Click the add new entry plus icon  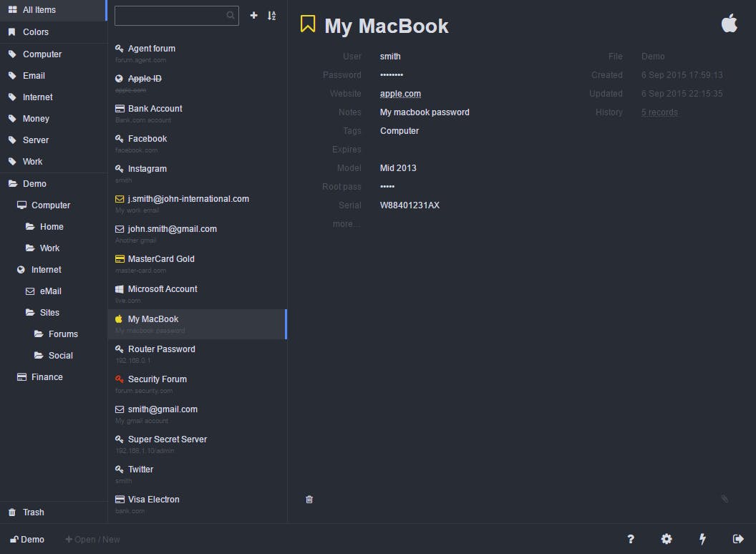(x=253, y=16)
